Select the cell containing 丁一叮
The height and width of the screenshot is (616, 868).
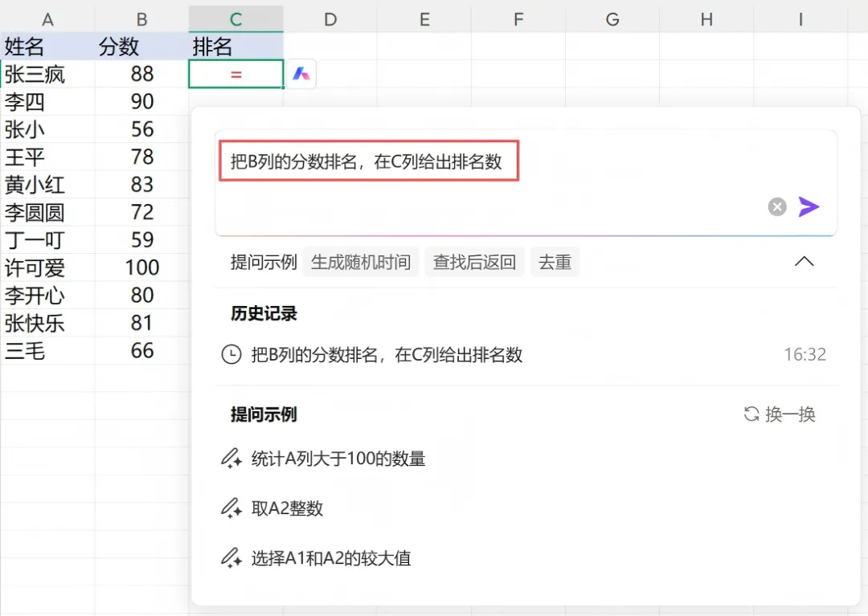pos(47,240)
